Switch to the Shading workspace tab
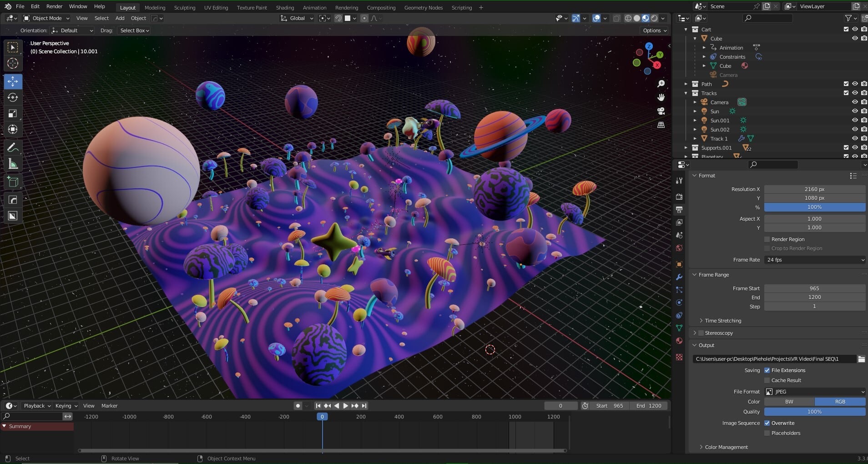Screen dimensions: 868x464 284,7
